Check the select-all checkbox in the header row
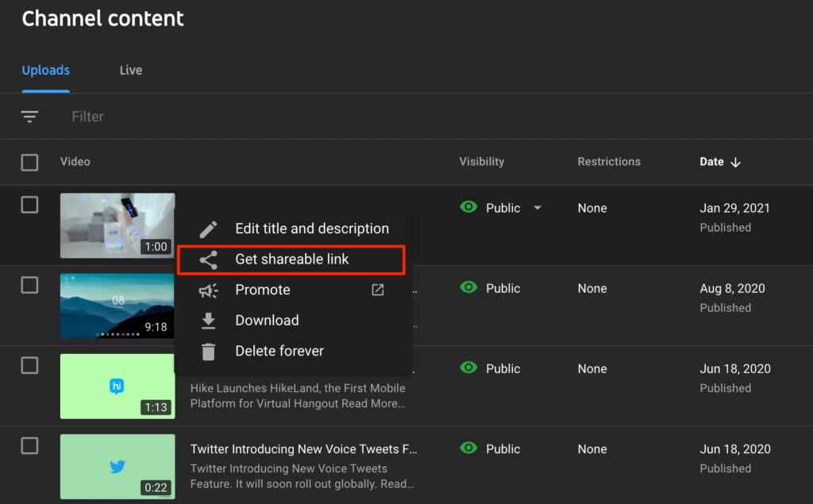813x504 pixels. click(x=29, y=162)
